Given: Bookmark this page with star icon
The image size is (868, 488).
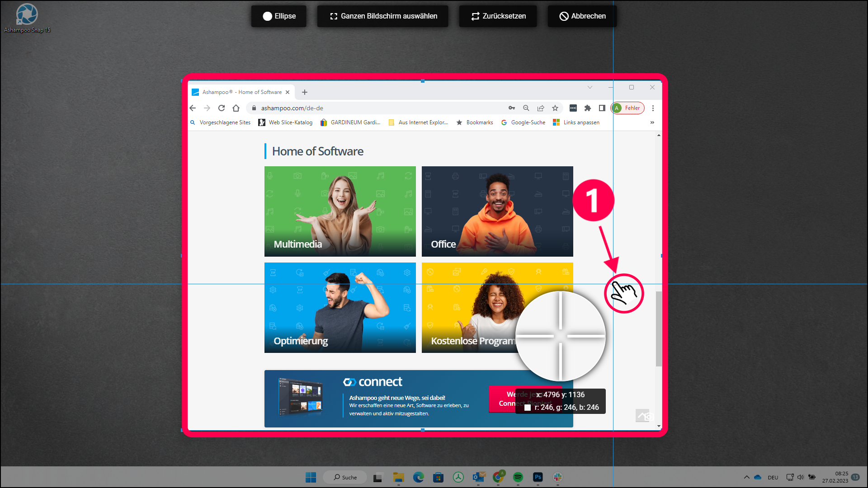Looking at the screenshot, I should [x=555, y=108].
